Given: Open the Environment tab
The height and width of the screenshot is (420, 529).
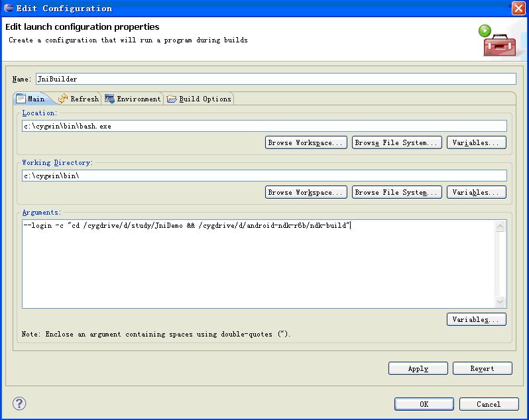Looking at the screenshot, I should (133, 99).
